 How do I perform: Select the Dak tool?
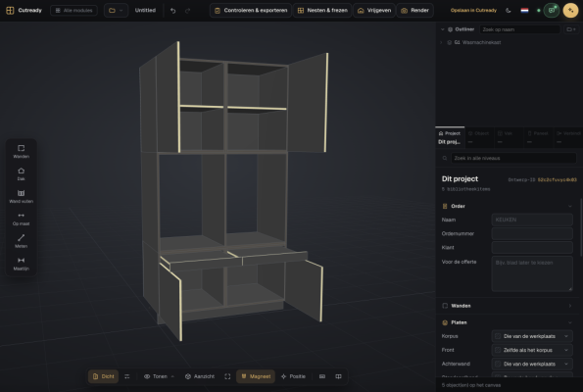pos(22,173)
